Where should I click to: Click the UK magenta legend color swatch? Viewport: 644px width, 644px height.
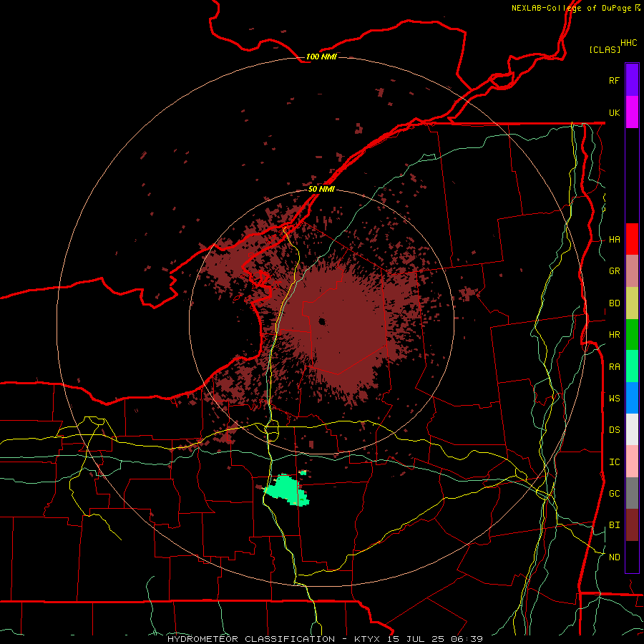click(632, 112)
